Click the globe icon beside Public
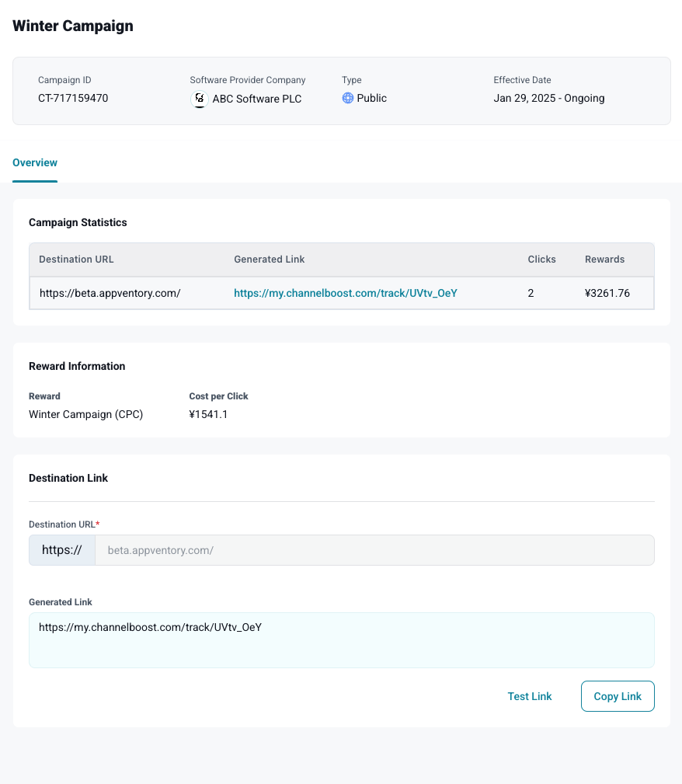The image size is (682, 784). [x=348, y=98]
